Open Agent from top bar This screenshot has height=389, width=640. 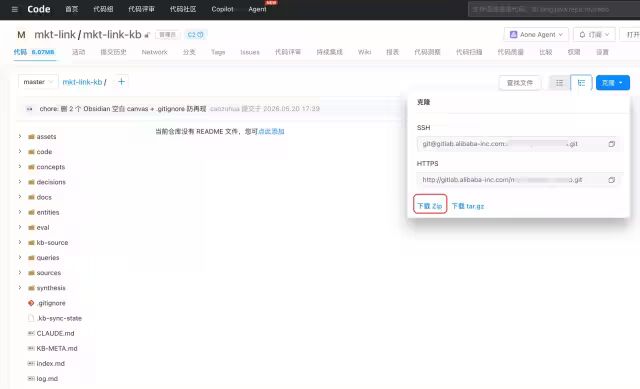(x=258, y=9)
